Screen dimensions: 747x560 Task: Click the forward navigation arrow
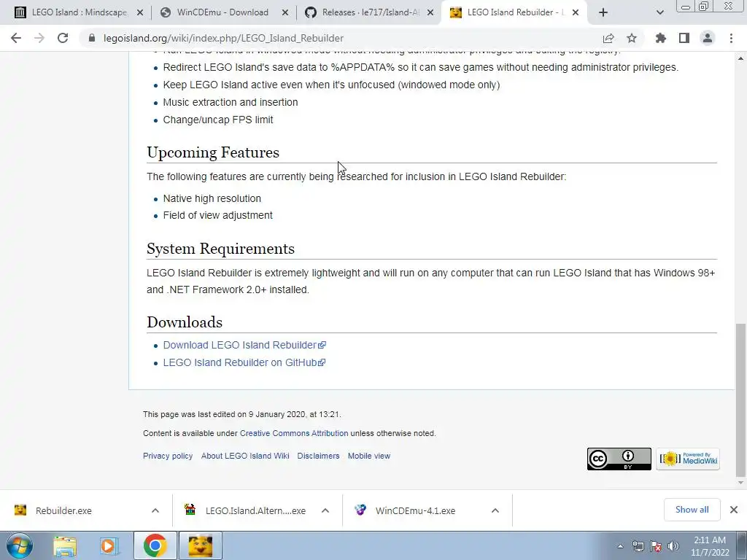(39, 38)
